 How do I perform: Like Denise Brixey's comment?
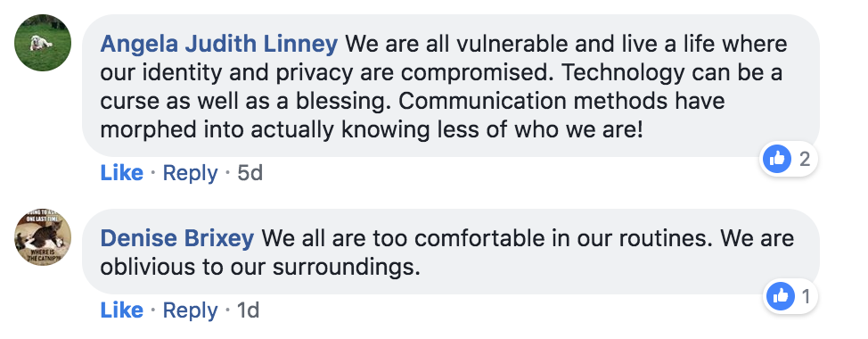point(122,310)
